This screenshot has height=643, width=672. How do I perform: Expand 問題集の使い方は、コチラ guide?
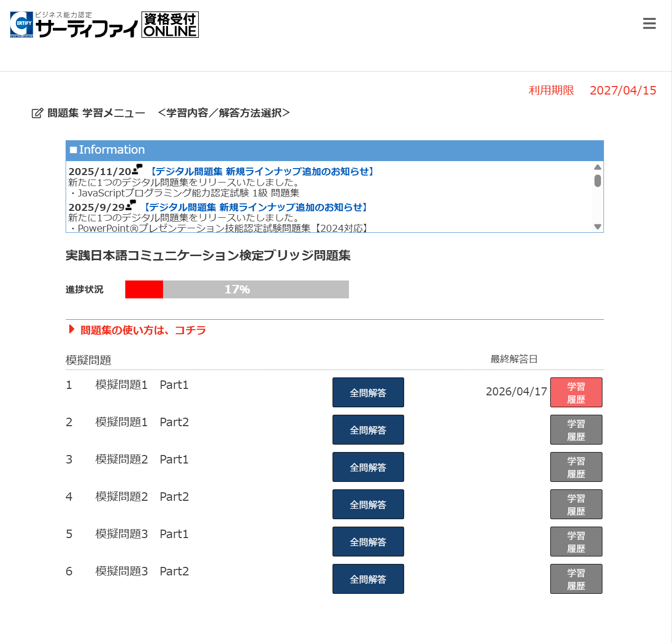pyautogui.click(x=143, y=330)
